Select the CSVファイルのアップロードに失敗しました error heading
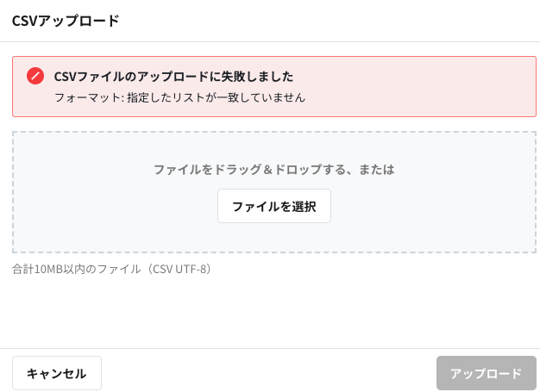The image size is (540, 392). (173, 76)
